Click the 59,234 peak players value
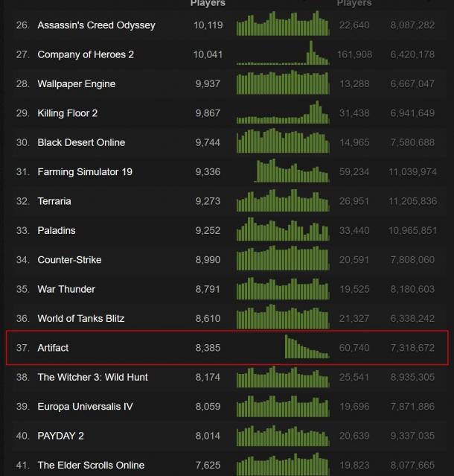Image resolution: width=454 pixels, height=476 pixels. (354, 172)
